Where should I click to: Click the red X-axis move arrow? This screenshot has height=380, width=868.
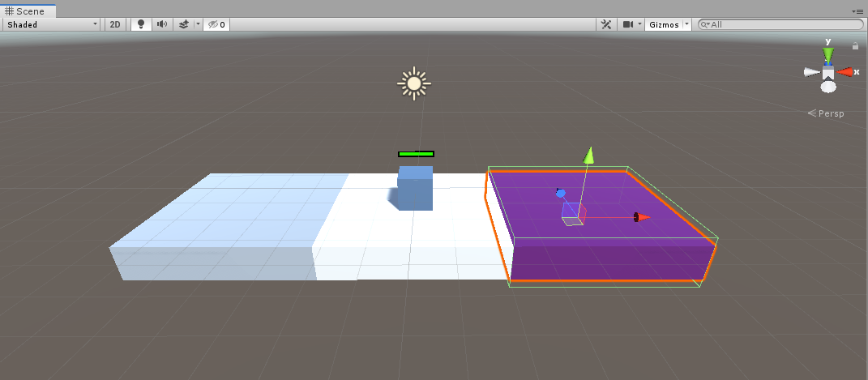(x=642, y=217)
